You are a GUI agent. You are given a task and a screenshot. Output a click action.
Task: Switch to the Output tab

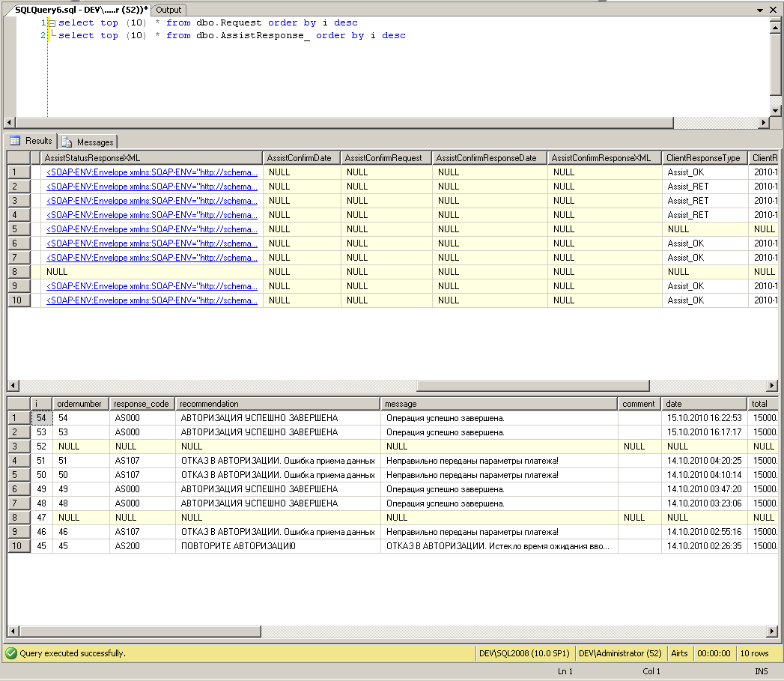click(168, 10)
